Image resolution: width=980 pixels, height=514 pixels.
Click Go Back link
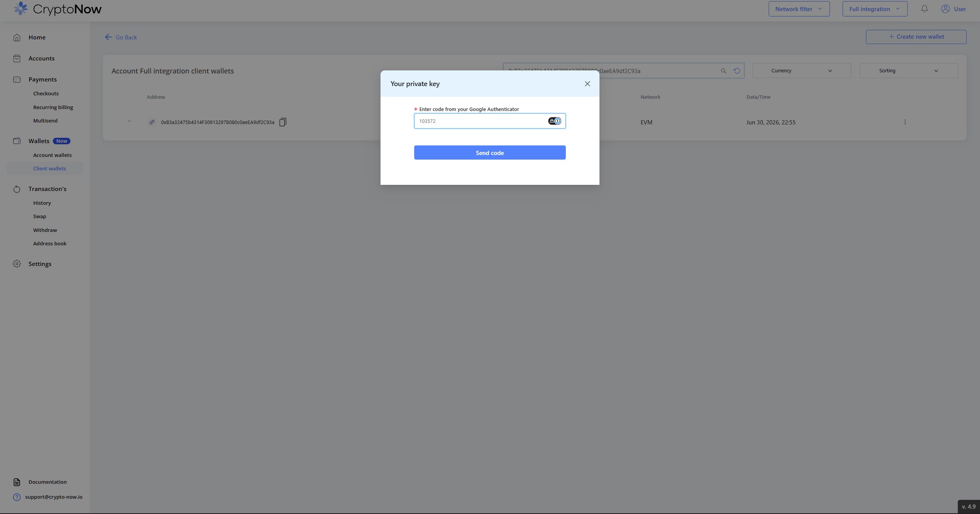point(126,37)
